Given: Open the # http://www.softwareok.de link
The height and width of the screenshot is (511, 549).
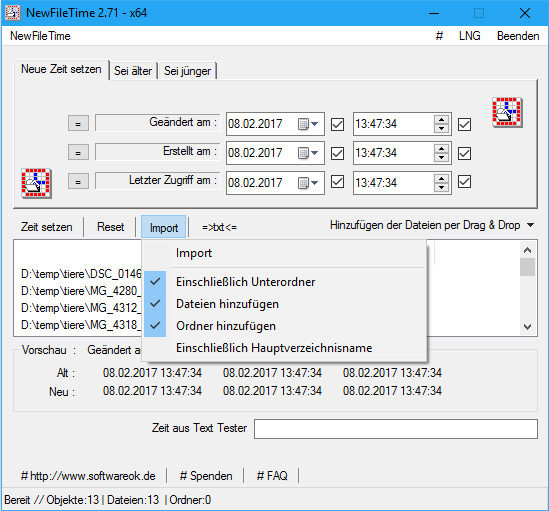Looking at the screenshot, I should click(x=88, y=476).
